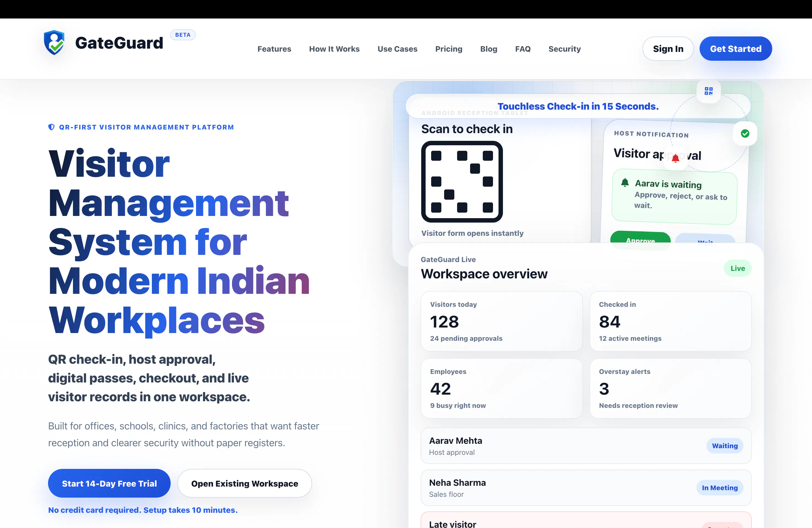The width and height of the screenshot is (812, 528).
Task: Click the No credit card required text
Action: [143, 510]
